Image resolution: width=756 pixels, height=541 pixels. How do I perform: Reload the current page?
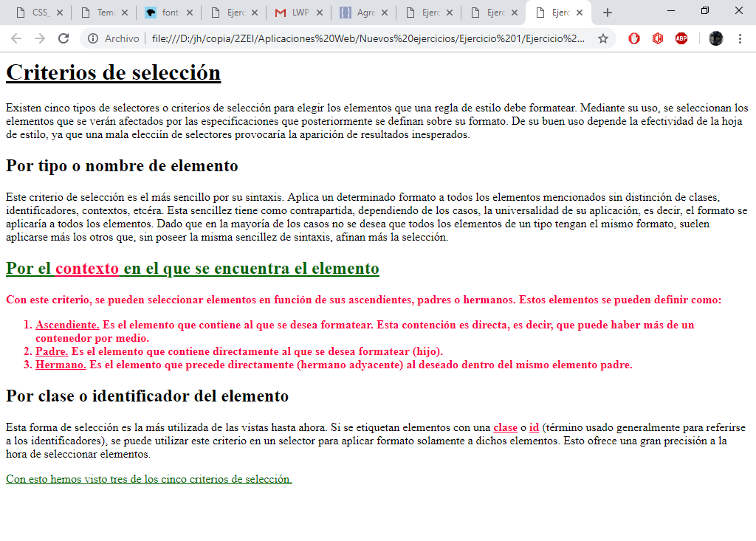(x=63, y=38)
